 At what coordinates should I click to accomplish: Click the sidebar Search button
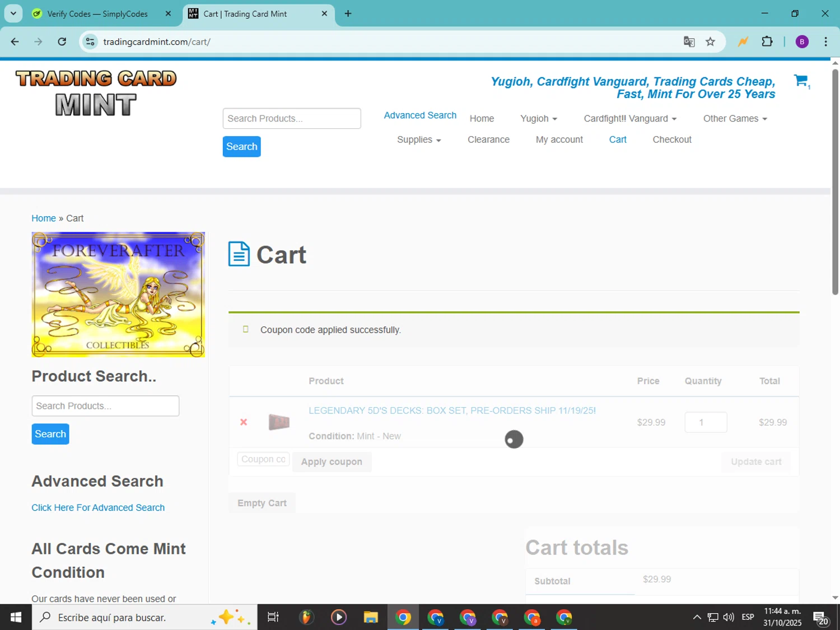coord(50,433)
